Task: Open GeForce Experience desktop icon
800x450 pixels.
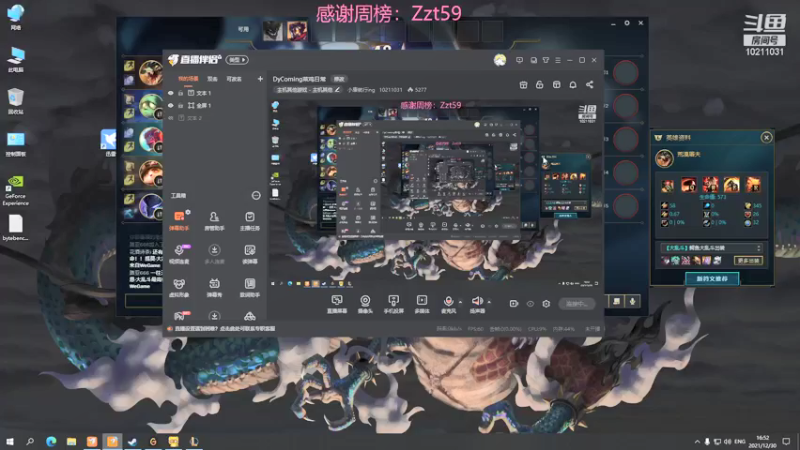Action: [x=16, y=190]
